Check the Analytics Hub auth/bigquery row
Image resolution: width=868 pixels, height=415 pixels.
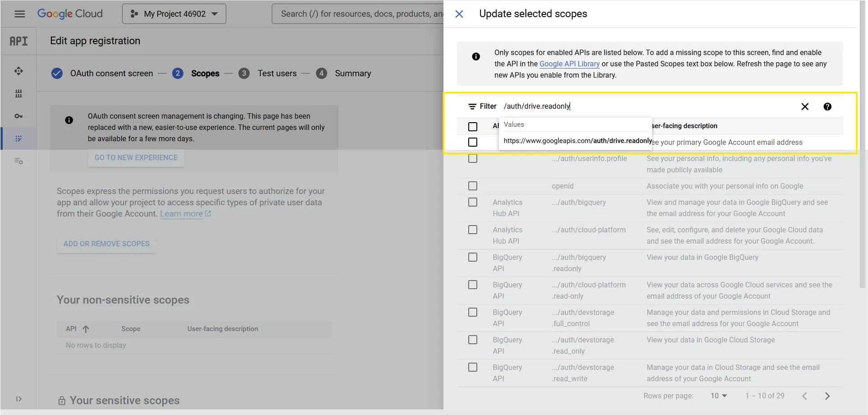473,202
